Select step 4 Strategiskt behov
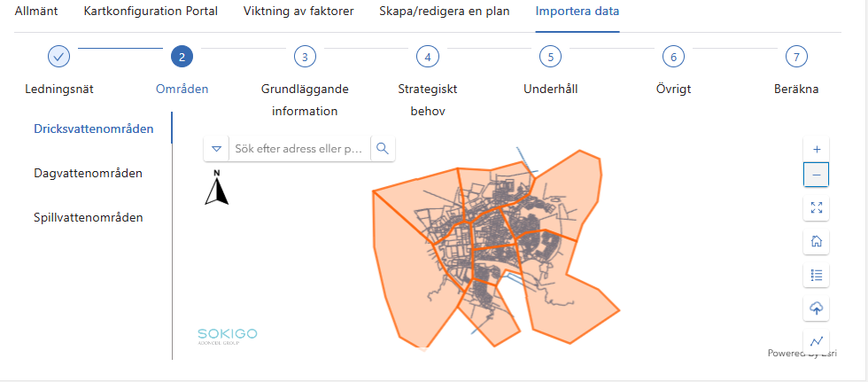The width and height of the screenshot is (868, 382). pyautogui.click(x=428, y=58)
